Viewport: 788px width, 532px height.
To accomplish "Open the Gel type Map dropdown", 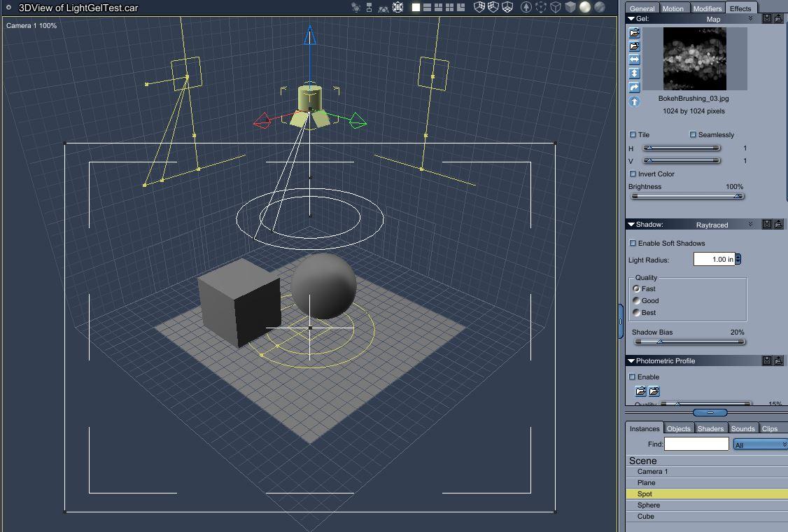I will [730, 19].
